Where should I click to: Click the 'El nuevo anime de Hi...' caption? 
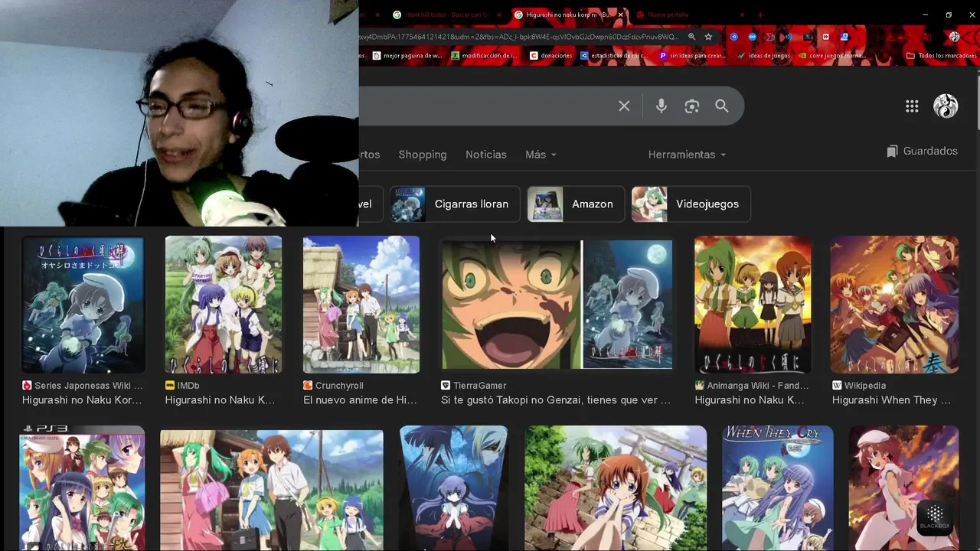360,400
